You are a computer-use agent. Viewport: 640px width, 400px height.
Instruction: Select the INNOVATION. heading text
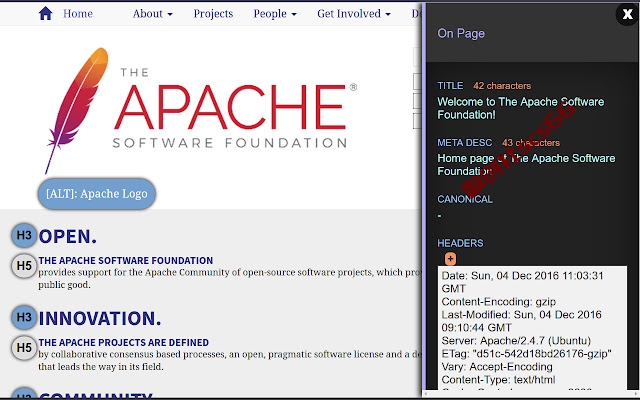tap(100, 318)
